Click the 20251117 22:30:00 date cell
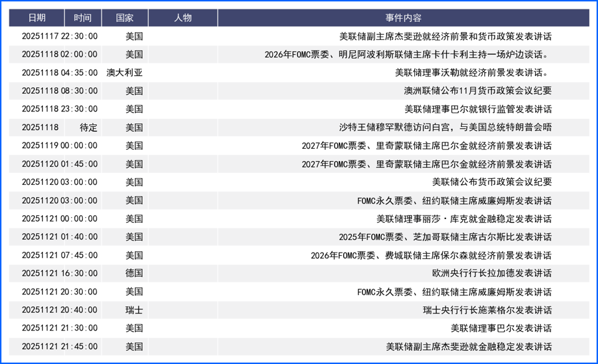The height and width of the screenshot is (364, 598). tap(59, 37)
